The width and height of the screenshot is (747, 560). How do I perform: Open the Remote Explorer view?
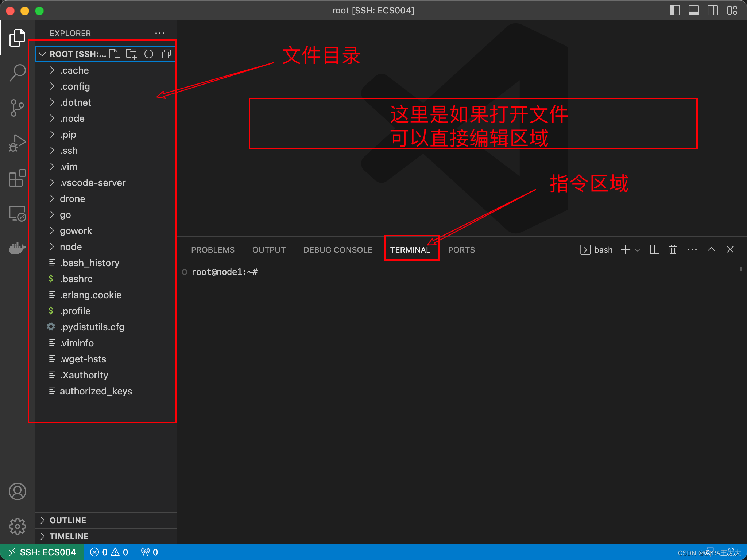[x=17, y=213]
